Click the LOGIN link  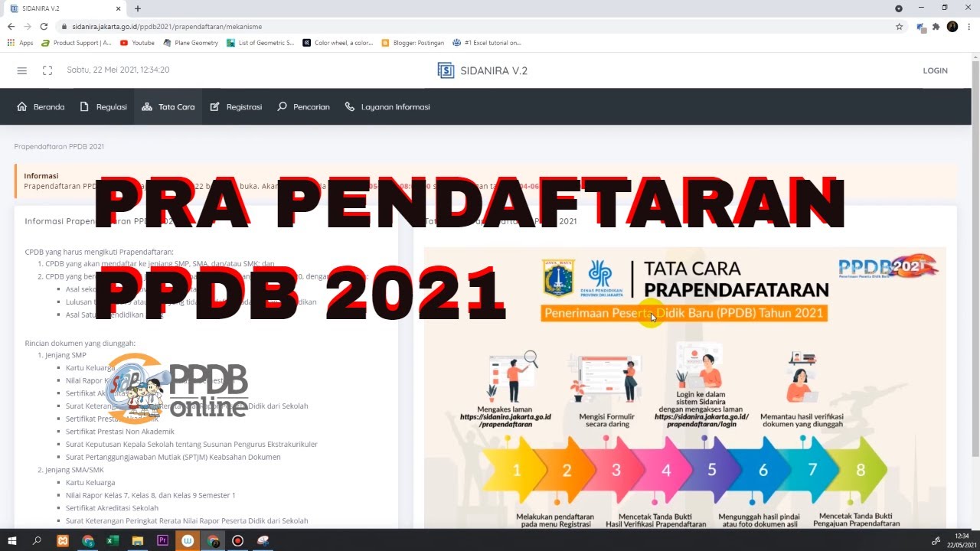(x=935, y=70)
